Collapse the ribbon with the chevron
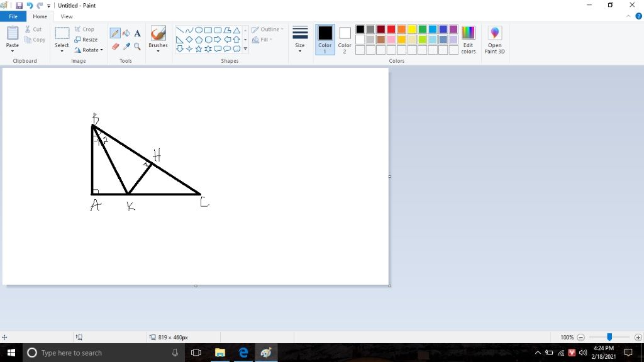The width and height of the screenshot is (644, 362). point(628,16)
